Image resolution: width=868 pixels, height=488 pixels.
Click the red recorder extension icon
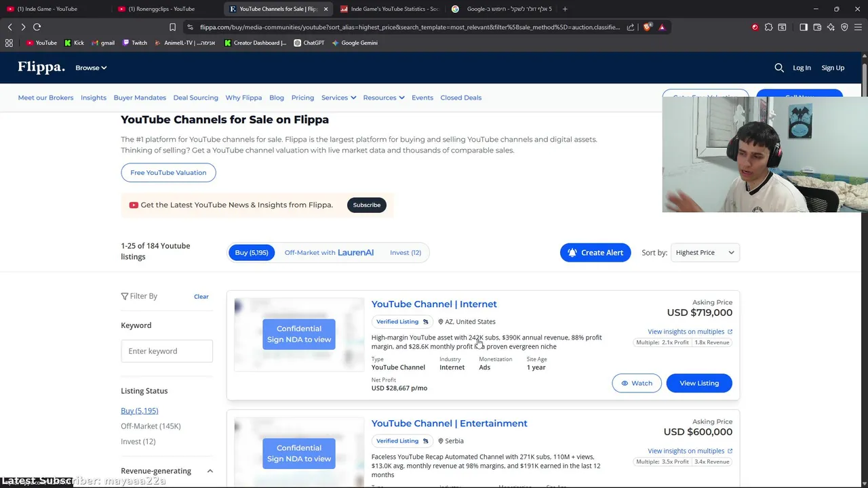click(x=755, y=27)
